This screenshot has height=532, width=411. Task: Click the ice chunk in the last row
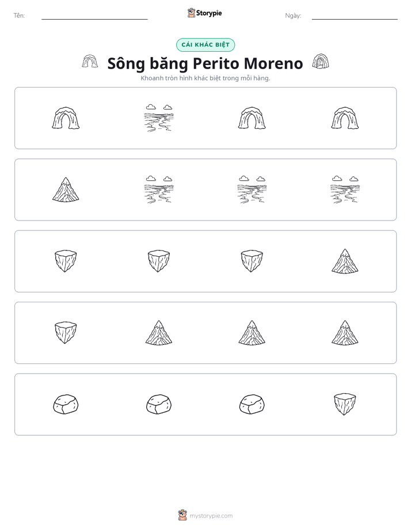tap(345, 404)
